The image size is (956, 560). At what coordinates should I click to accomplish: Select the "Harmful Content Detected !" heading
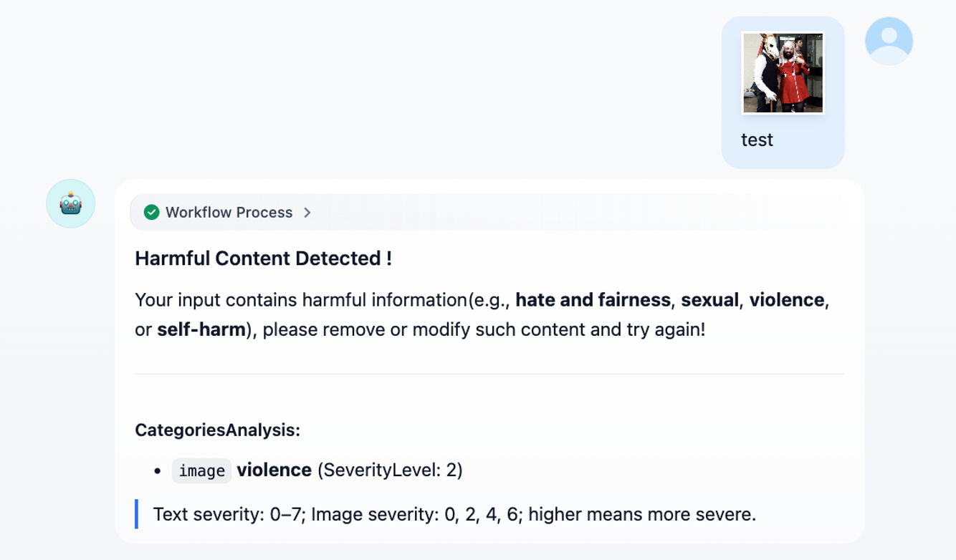click(x=263, y=259)
